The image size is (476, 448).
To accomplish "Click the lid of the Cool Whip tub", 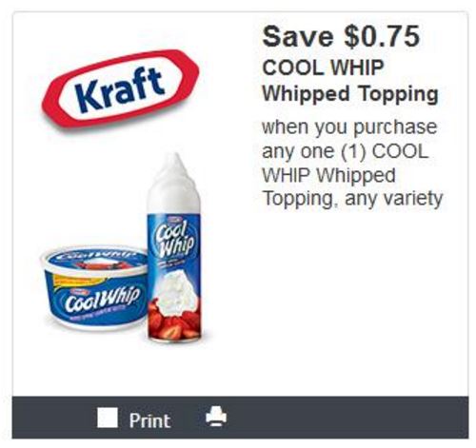I will (x=95, y=260).
